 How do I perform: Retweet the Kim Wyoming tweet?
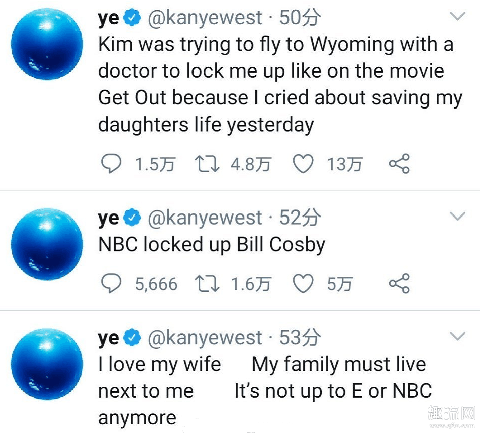pyautogui.click(x=207, y=164)
